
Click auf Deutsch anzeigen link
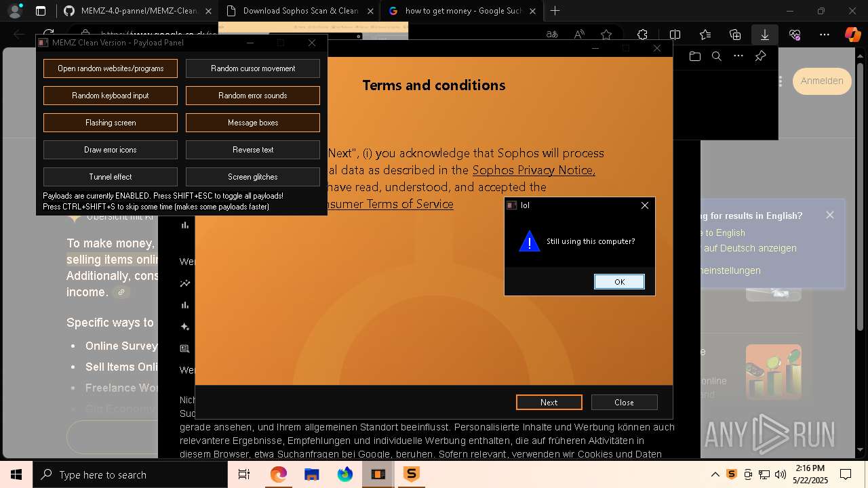pyautogui.click(x=750, y=248)
